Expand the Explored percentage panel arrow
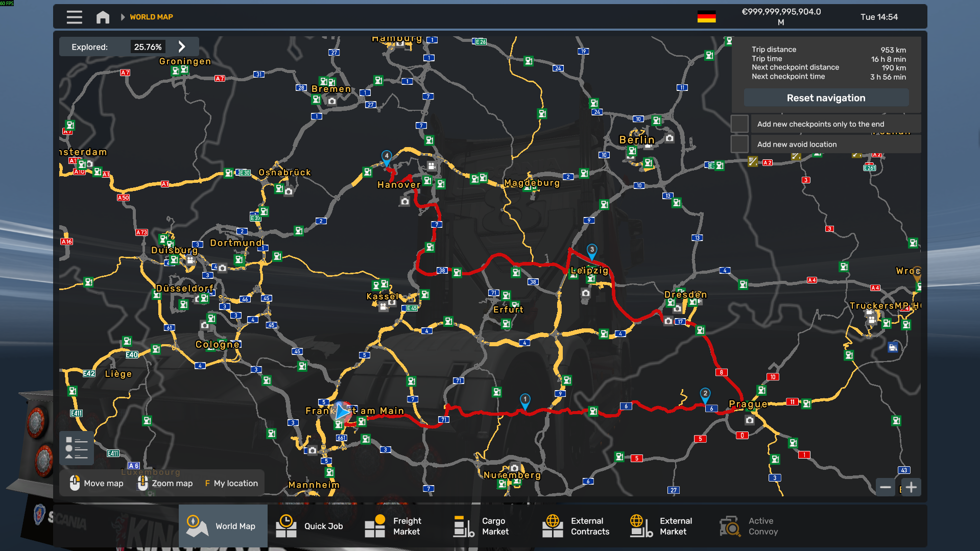This screenshot has height=551, width=980. [x=182, y=47]
